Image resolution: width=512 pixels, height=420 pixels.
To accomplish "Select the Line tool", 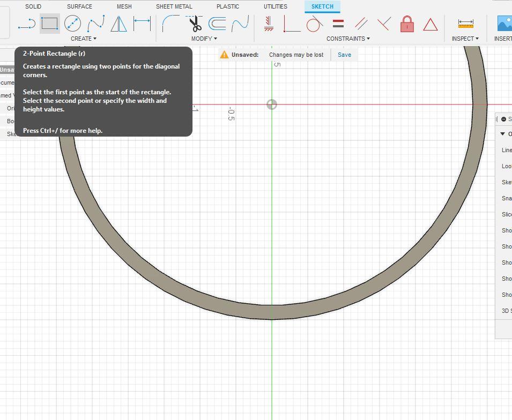I will pyautogui.click(x=28, y=24).
